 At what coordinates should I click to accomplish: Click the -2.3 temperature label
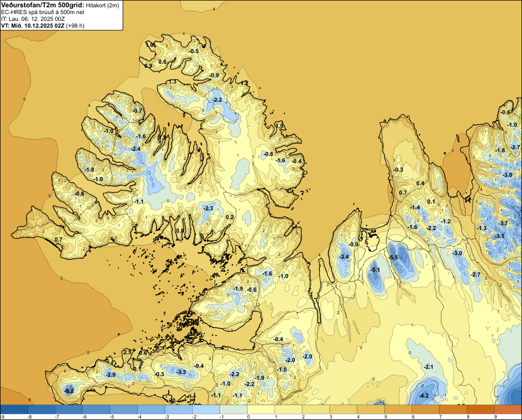[x=208, y=208]
